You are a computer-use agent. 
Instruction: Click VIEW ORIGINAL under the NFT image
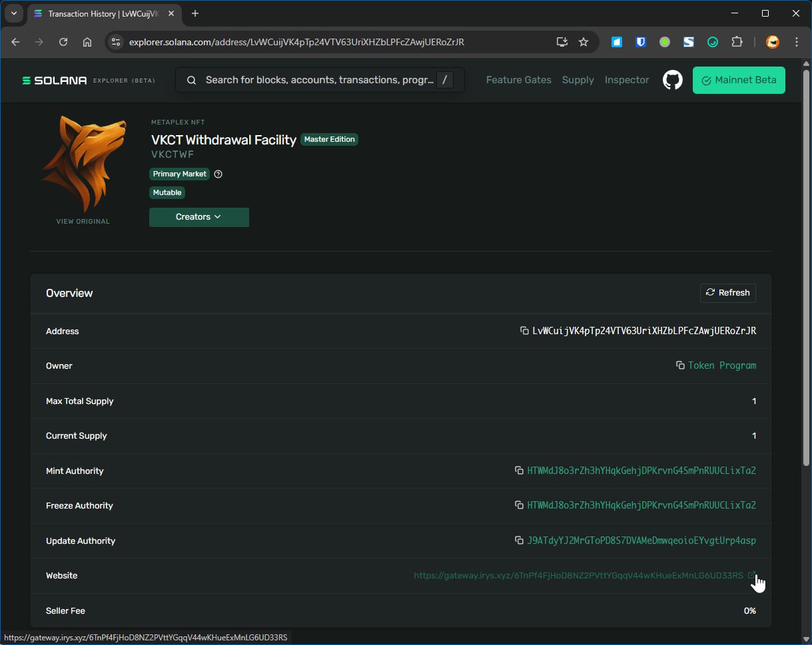pyautogui.click(x=83, y=222)
